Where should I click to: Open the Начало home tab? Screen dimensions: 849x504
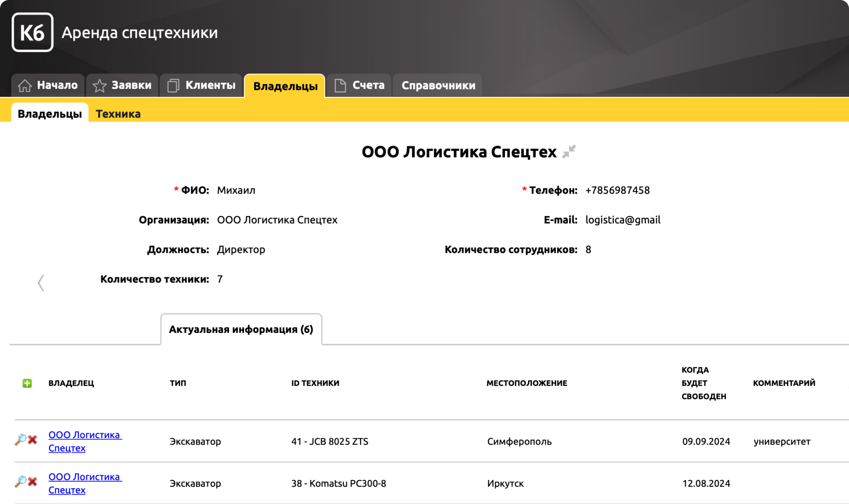coord(48,85)
